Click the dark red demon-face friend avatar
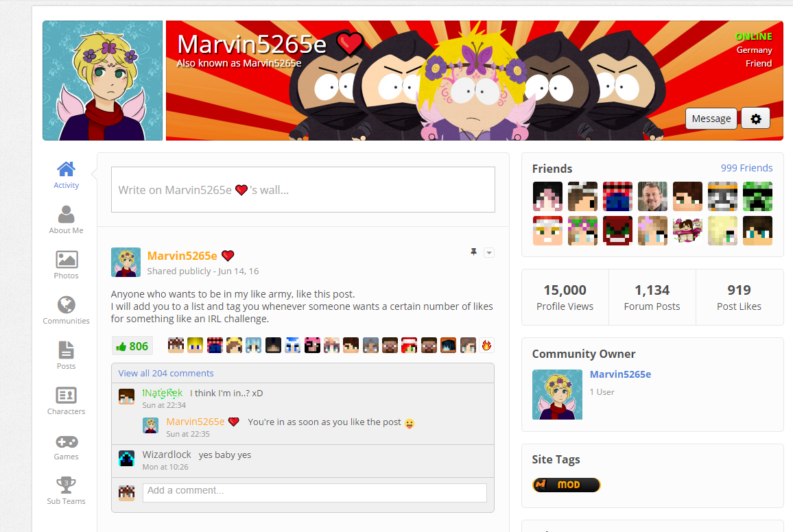 click(x=617, y=230)
